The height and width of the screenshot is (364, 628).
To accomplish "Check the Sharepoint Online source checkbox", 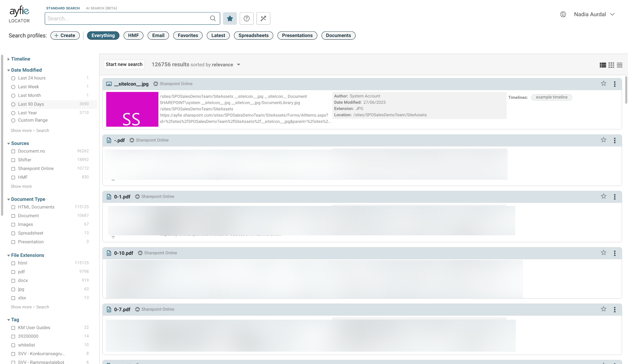I will click(13, 169).
